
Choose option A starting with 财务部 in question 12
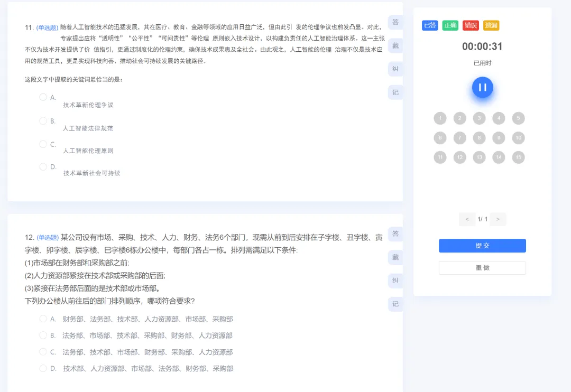tap(43, 319)
